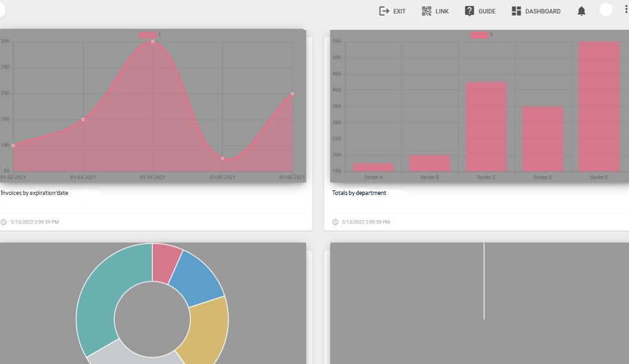629x364 pixels.
Task: Click the Sector E bar
Action: click(x=599, y=107)
